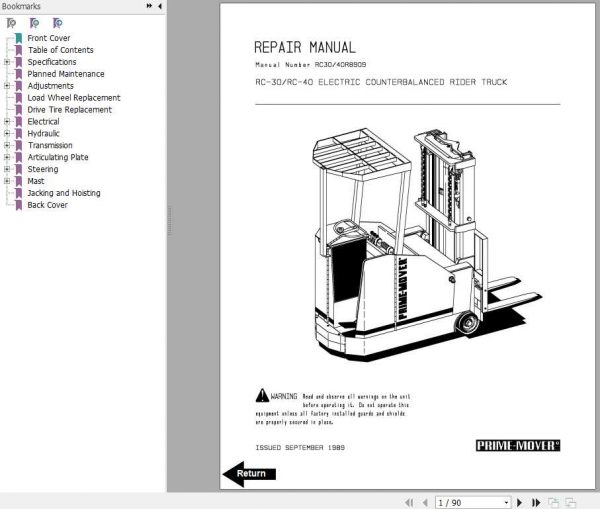Image resolution: width=600 pixels, height=509 pixels.
Task: Expand the Specifications bookmark
Action: (7, 62)
